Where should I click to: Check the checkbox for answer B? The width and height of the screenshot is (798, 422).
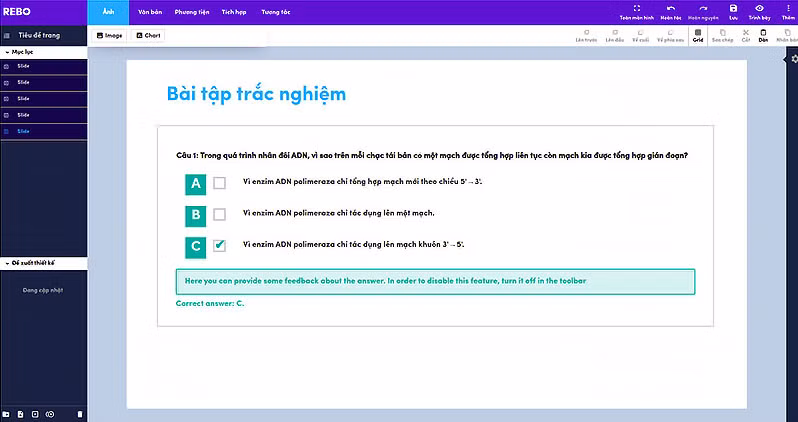(x=219, y=214)
